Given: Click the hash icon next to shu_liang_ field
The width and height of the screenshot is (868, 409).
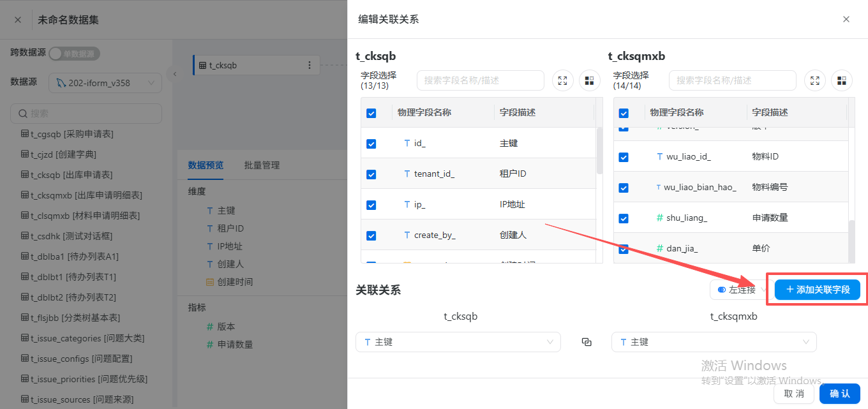Looking at the screenshot, I should 660,218.
